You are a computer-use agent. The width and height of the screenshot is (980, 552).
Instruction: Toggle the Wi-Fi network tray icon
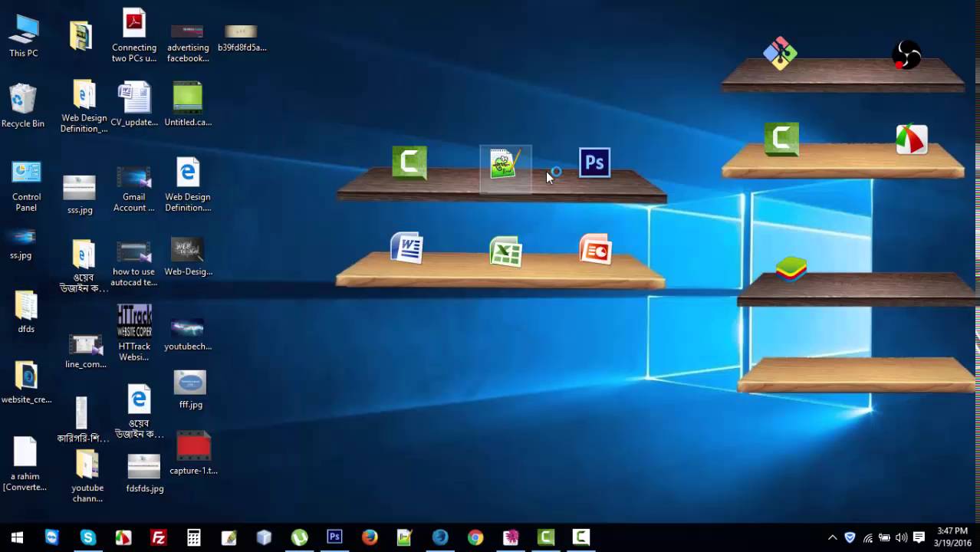click(x=867, y=537)
